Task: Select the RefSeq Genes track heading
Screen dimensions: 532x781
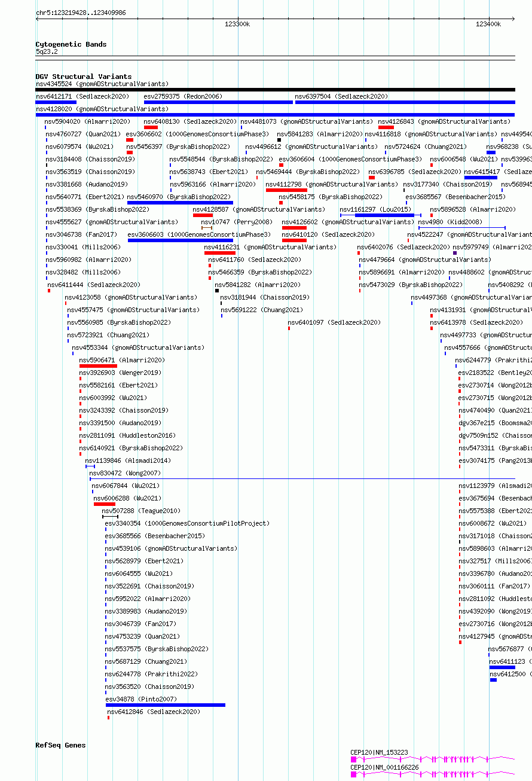Action: point(61,745)
